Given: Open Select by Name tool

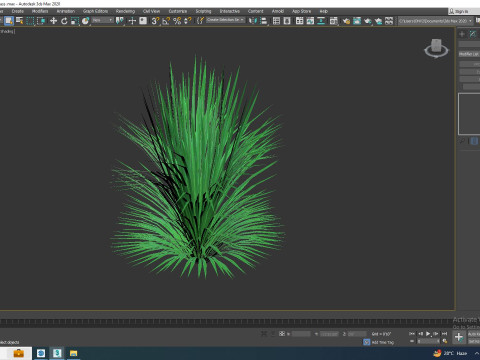Looking at the screenshot, I should pos(20,21).
